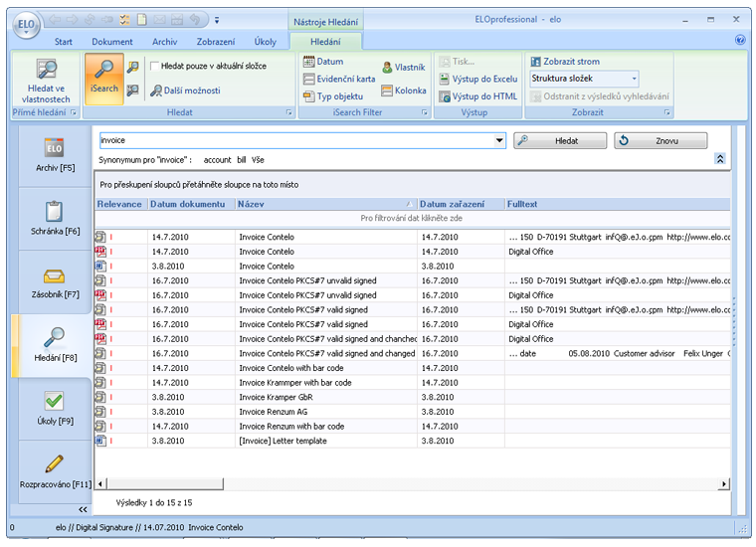Customize quick access toolbar dropdown arrow
This screenshot has width=756, height=547.
217,20
